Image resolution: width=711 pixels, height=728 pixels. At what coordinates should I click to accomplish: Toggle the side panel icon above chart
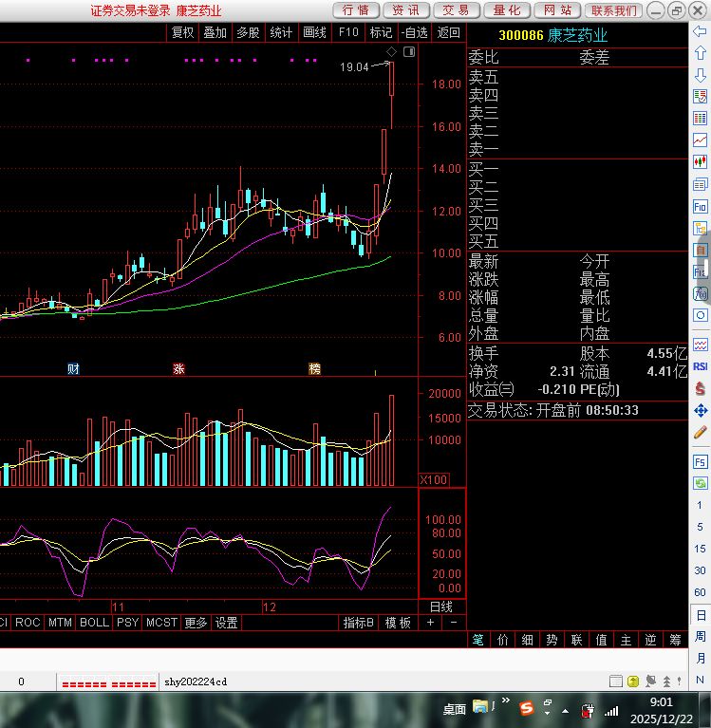coord(409,51)
